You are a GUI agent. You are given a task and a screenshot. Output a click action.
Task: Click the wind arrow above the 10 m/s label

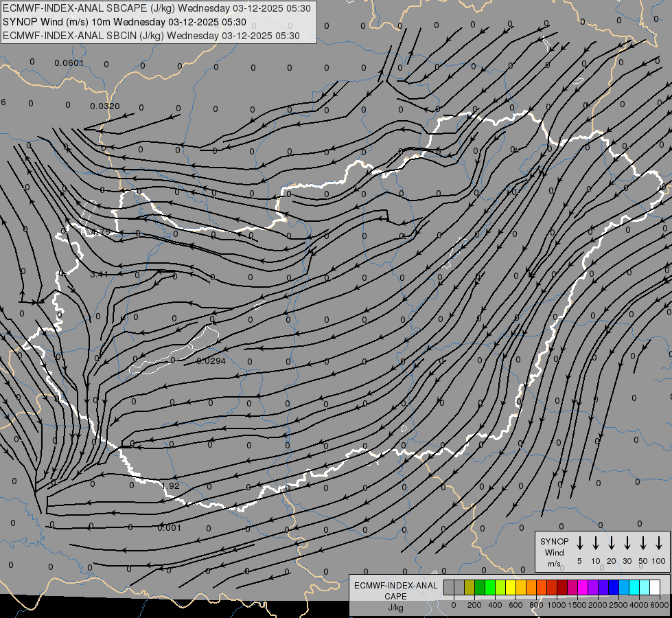click(595, 542)
